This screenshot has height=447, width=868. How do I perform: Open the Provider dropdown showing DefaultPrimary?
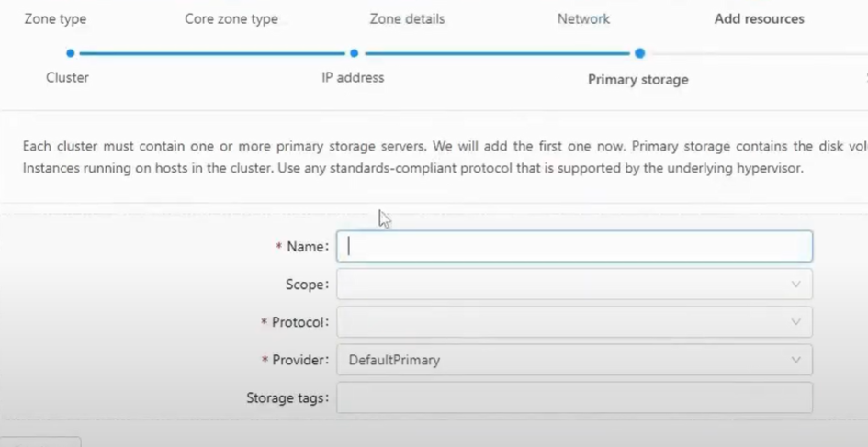(574, 360)
